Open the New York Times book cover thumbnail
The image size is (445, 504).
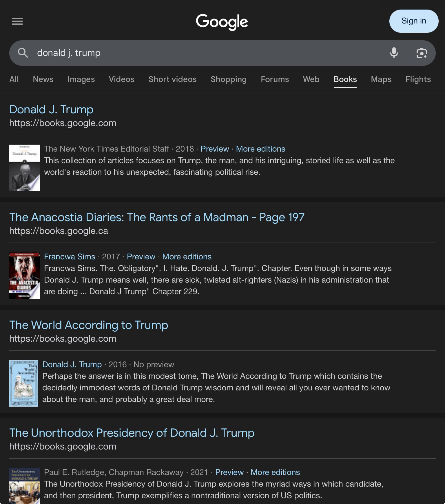(25, 168)
